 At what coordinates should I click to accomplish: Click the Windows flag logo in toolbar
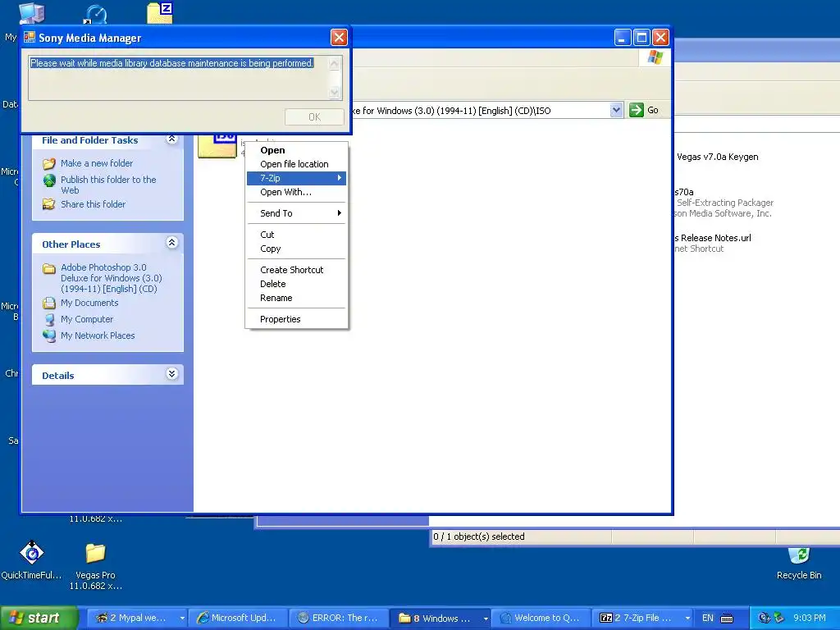tap(655, 57)
